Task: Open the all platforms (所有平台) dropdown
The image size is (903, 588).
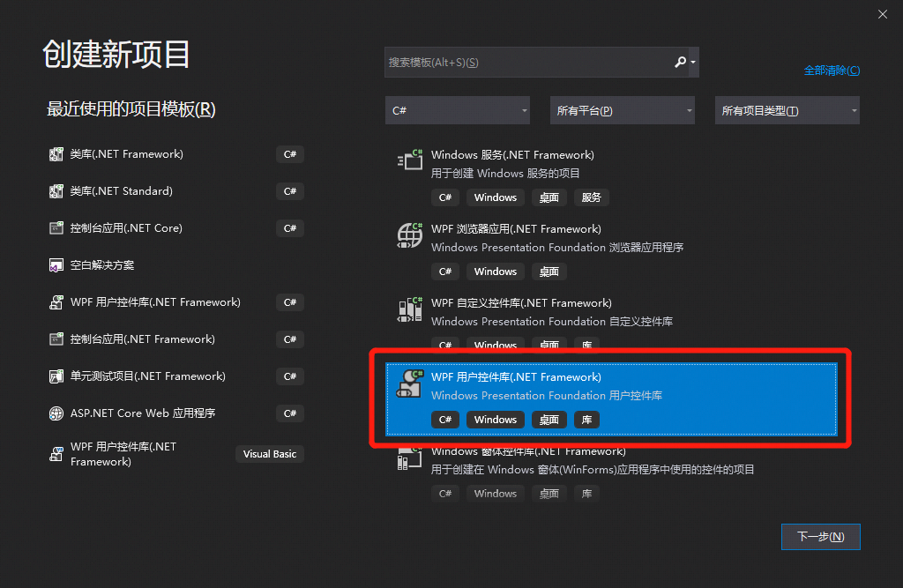Action: [x=622, y=110]
